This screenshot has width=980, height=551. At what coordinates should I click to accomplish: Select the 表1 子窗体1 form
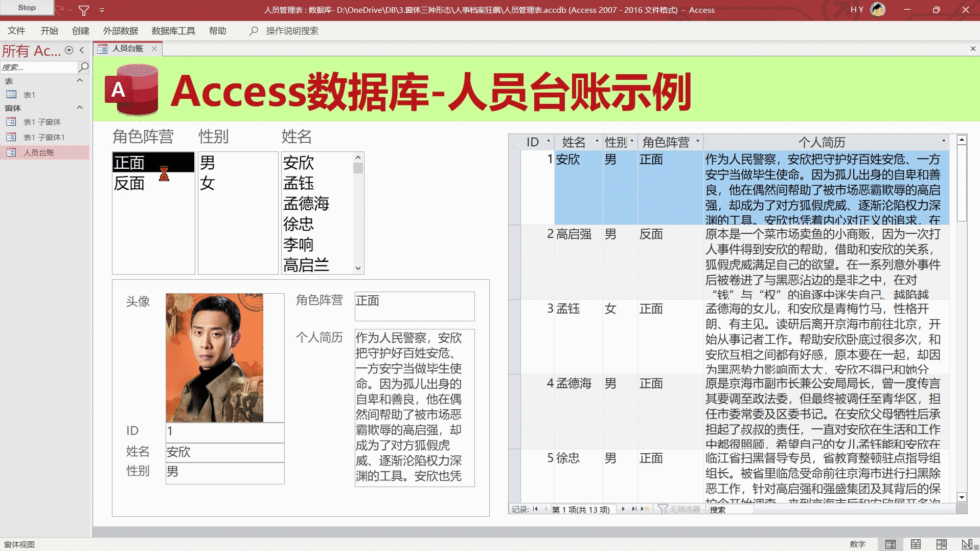(x=44, y=137)
